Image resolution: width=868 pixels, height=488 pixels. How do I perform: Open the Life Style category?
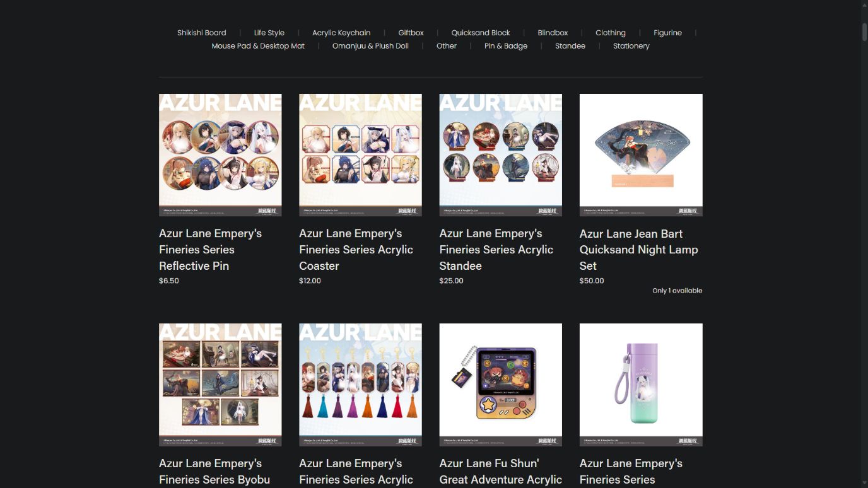[x=269, y=33]
